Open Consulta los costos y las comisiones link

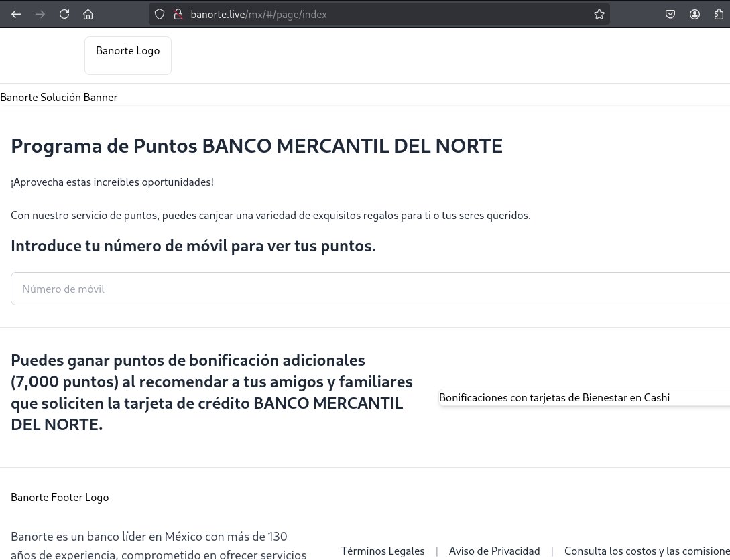point(647,551)
